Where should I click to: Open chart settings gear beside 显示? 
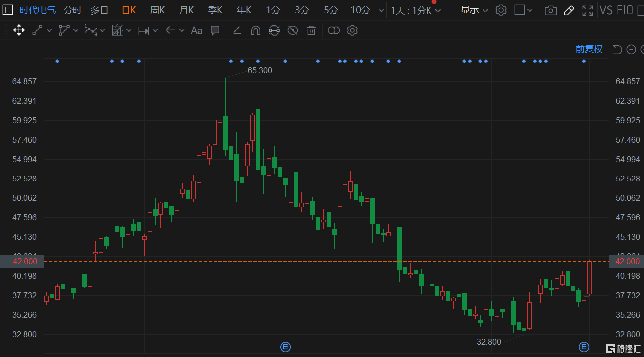click(x=501, y=10)
